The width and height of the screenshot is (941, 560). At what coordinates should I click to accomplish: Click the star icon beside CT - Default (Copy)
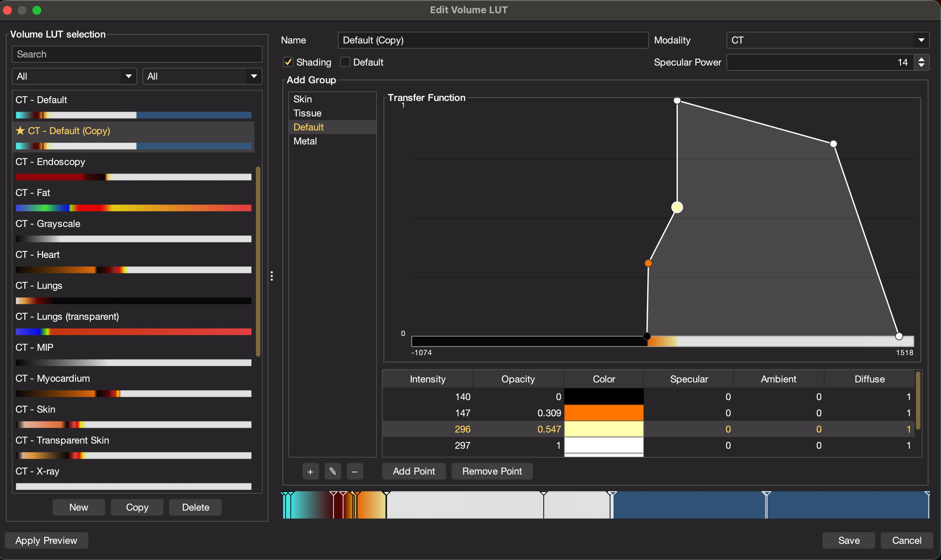20,130
